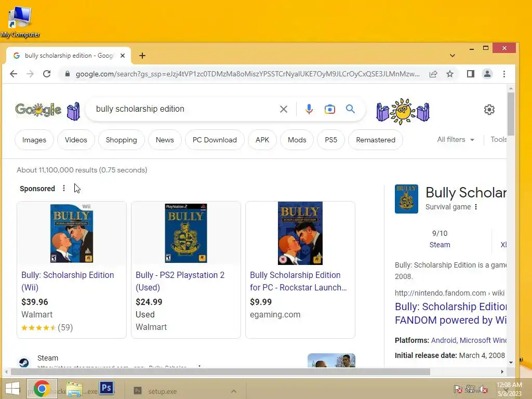
Task: Expand the setup.exe download options
Action: pos(234,391)
